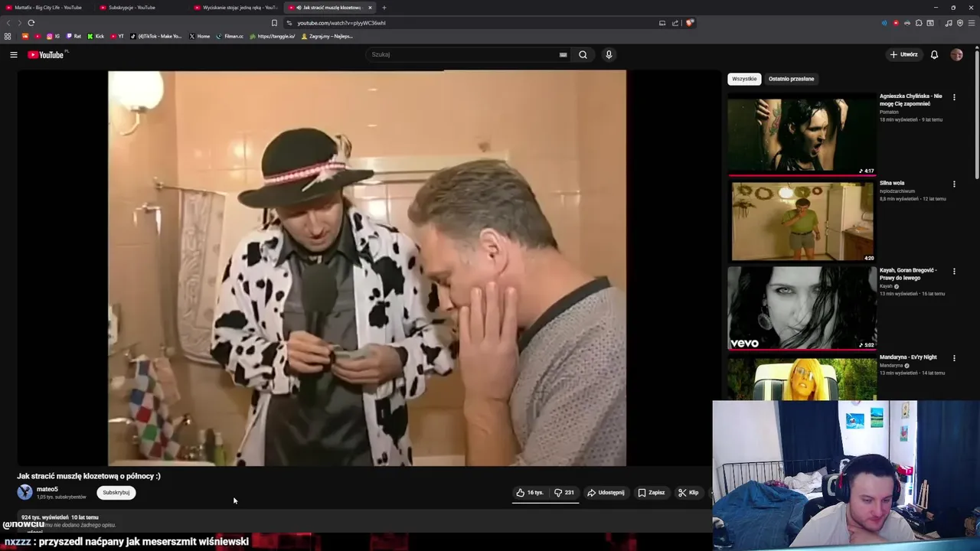
Task: Open the YouTube guide hamburger menu
Action: pos(13,54)
